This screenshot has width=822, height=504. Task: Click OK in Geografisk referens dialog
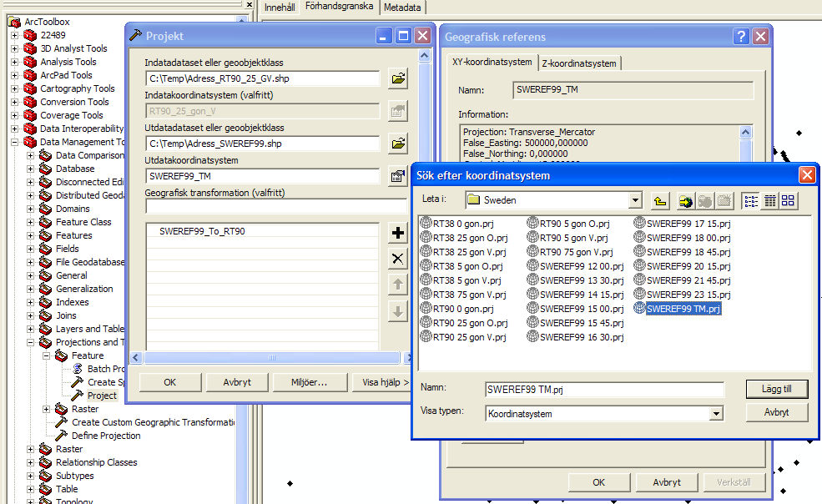coord(599,482)
